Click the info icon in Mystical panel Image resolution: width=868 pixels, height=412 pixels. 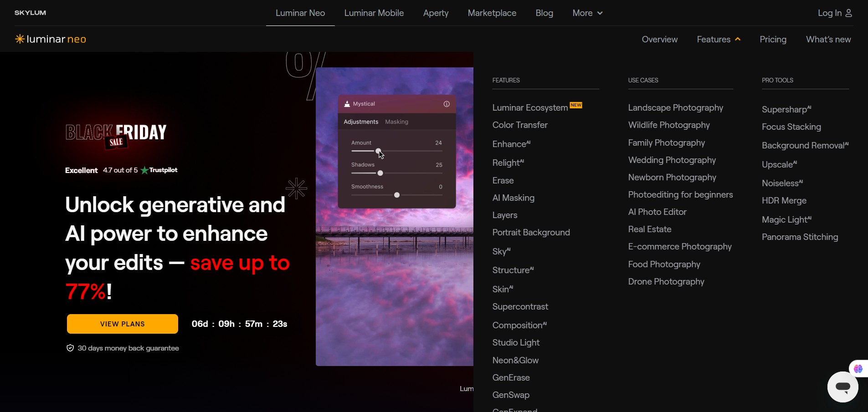(447, 104)
